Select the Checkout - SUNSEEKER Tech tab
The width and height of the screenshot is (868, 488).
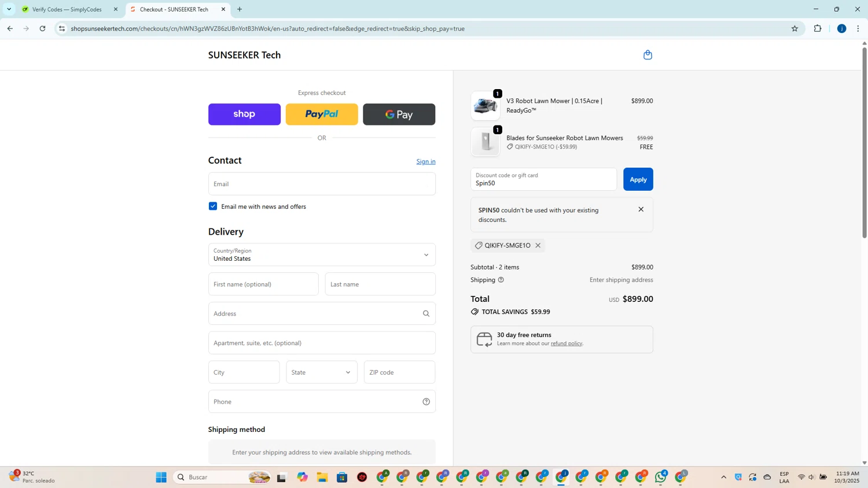176,9
